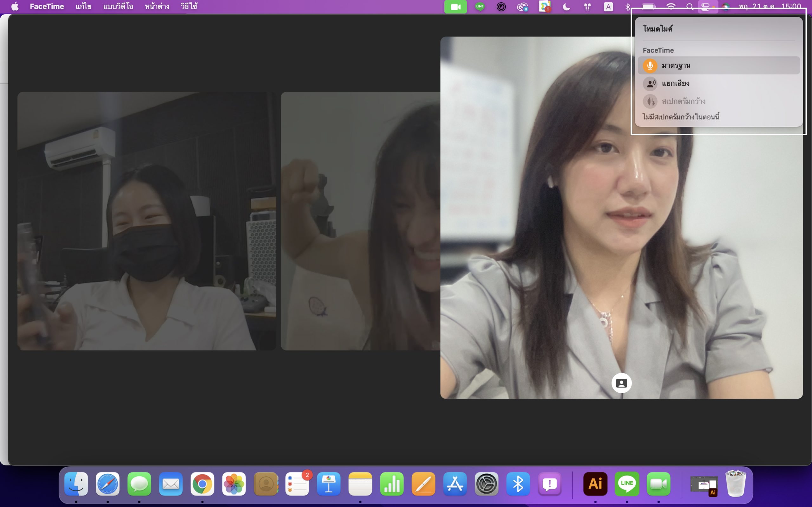
Task: Toggle the Focus moon icon in the menu bar
Action: click(566, 7)
